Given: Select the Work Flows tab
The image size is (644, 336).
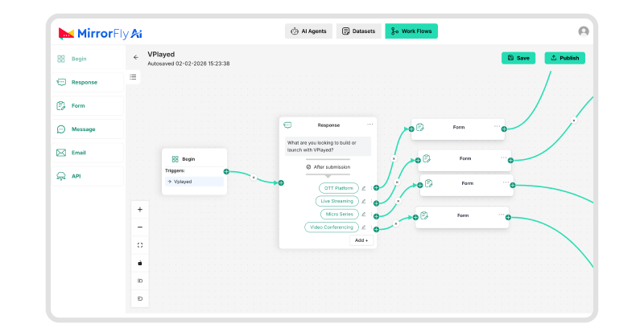Looking at the screenshot, I should (411, 31).
